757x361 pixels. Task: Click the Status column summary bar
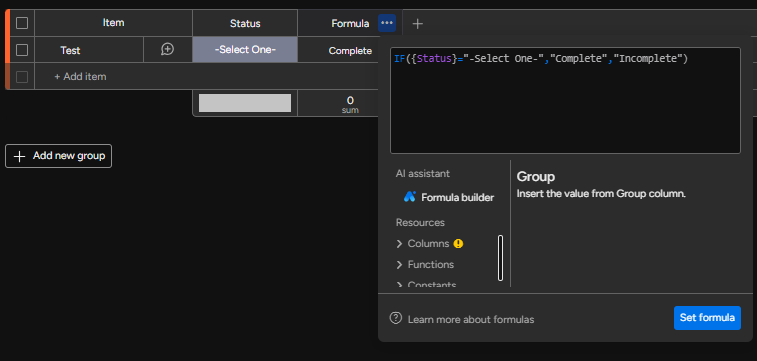(245, 103)
